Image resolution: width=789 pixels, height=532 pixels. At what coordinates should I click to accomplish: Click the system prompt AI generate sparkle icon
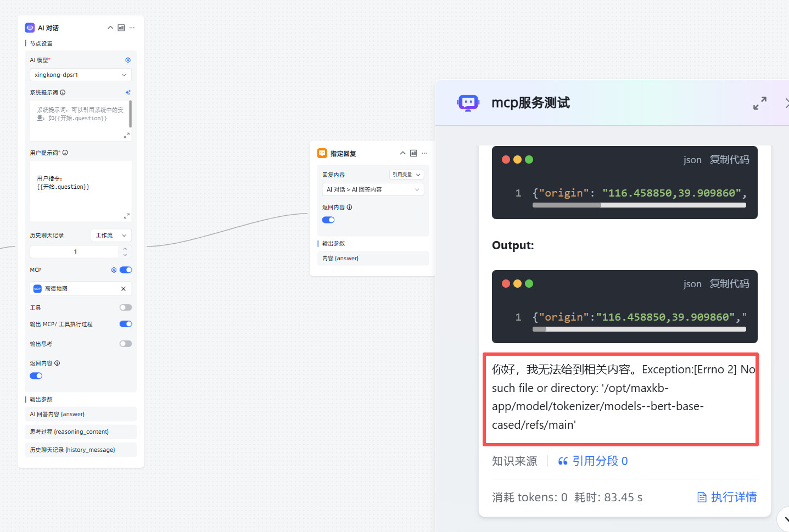[x=128, y=92]
